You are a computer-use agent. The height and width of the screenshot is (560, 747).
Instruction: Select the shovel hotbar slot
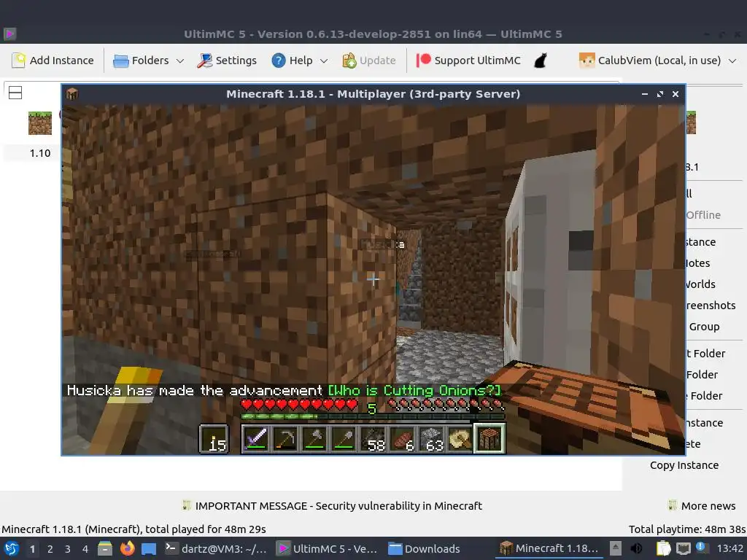pos(343,438)
